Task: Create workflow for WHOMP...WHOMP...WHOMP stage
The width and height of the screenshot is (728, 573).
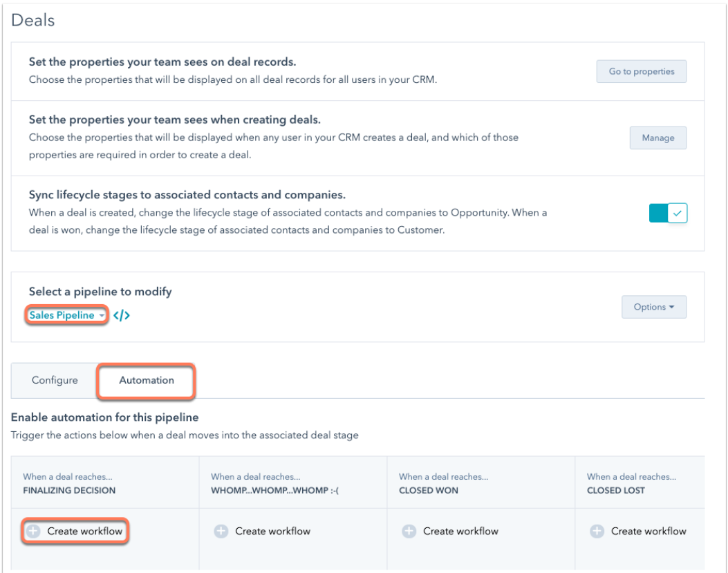Action: 262,532
